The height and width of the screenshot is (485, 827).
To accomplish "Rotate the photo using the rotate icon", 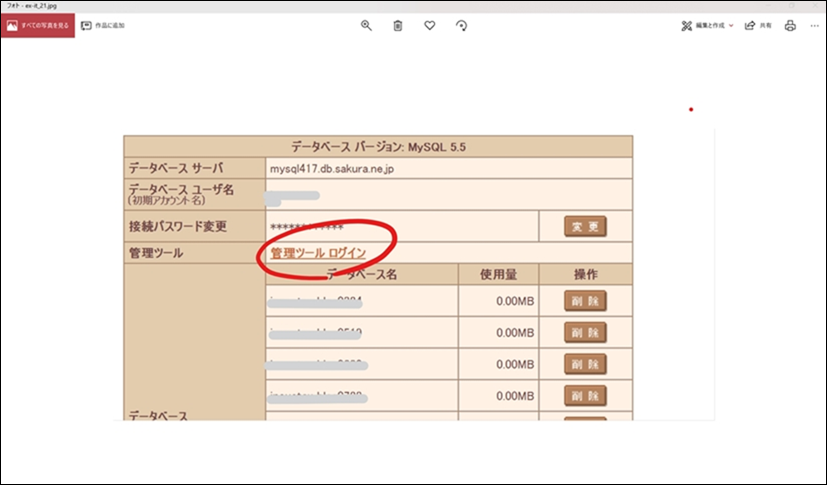I will coord(461,25).
